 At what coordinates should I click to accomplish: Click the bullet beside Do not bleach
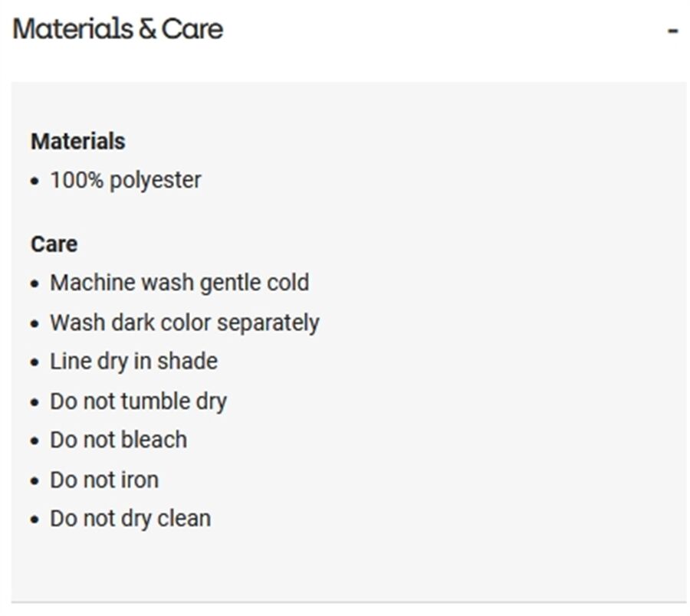click(x=34, y=441)
